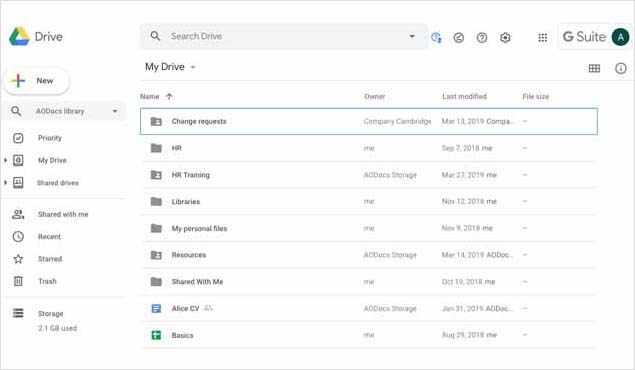Viewport: 635px width, 370px height.
Task: Select the Alice CV file name
Action: (185, 308)
